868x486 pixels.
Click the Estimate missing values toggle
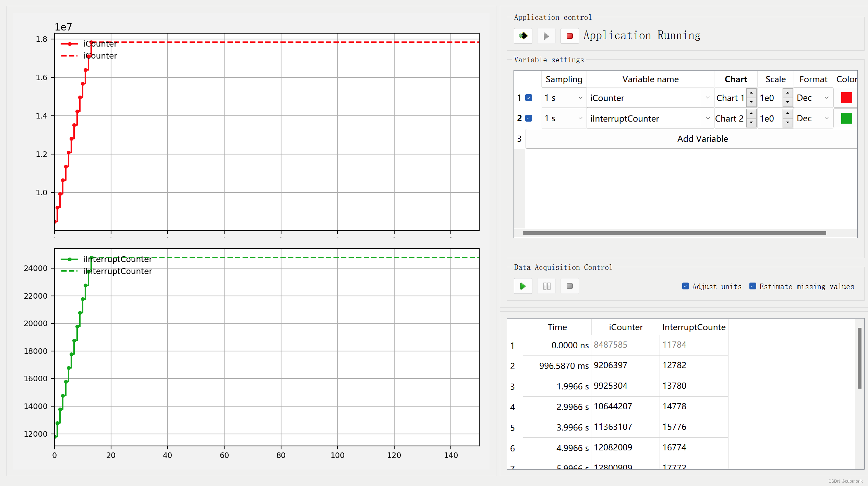point(752,286)
